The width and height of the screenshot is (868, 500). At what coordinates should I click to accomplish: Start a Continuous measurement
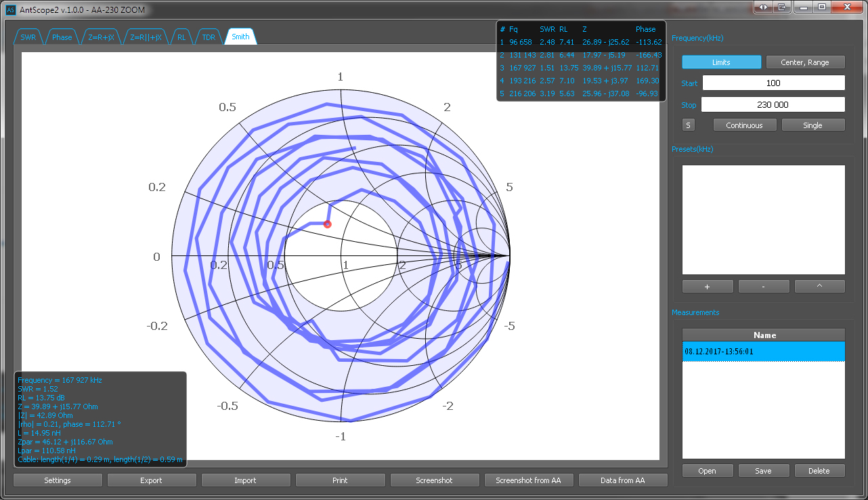[744, 125]
